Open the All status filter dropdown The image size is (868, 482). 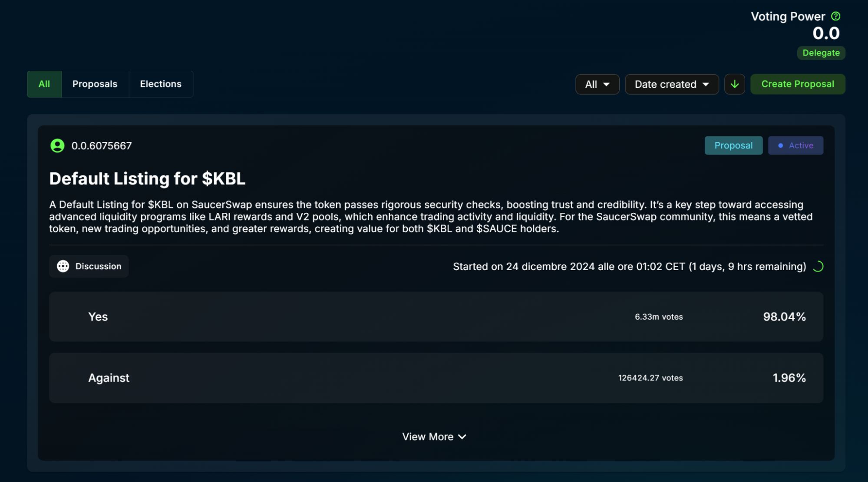pos(597,84)
